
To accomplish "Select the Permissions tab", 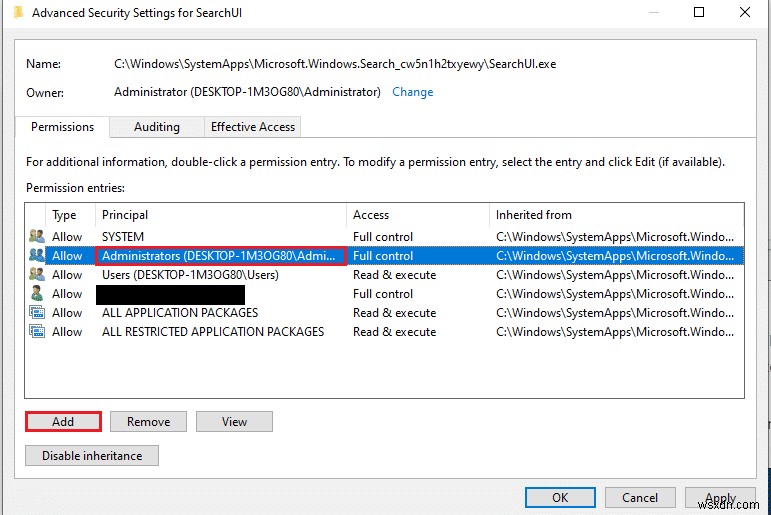I will [62, 127].
